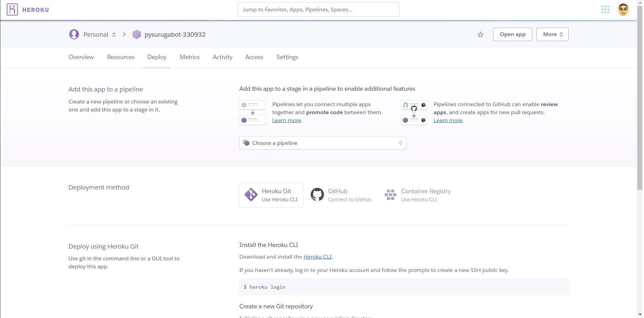Click the Deployment method heading
Viewport: 644px width, 318px height.
(x=99, y=187)
